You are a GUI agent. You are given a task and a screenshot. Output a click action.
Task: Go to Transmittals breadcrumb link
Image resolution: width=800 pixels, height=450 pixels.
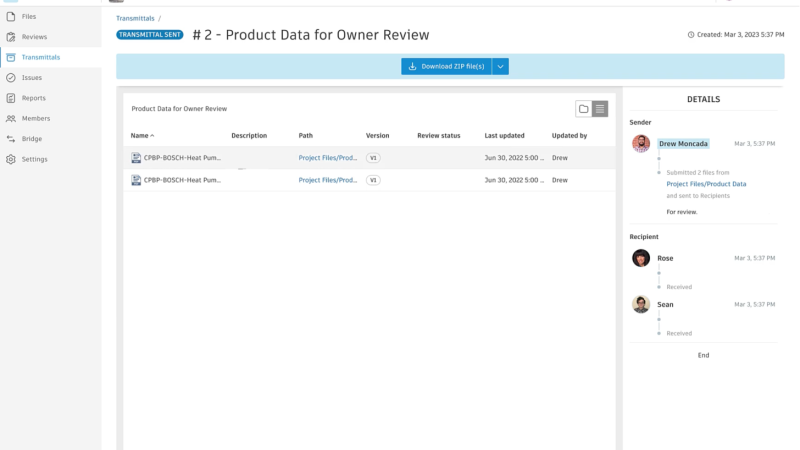(135, 18)
